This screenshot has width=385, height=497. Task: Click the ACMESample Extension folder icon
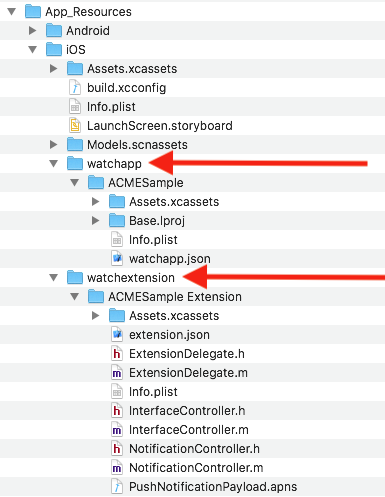pos(96,296)
